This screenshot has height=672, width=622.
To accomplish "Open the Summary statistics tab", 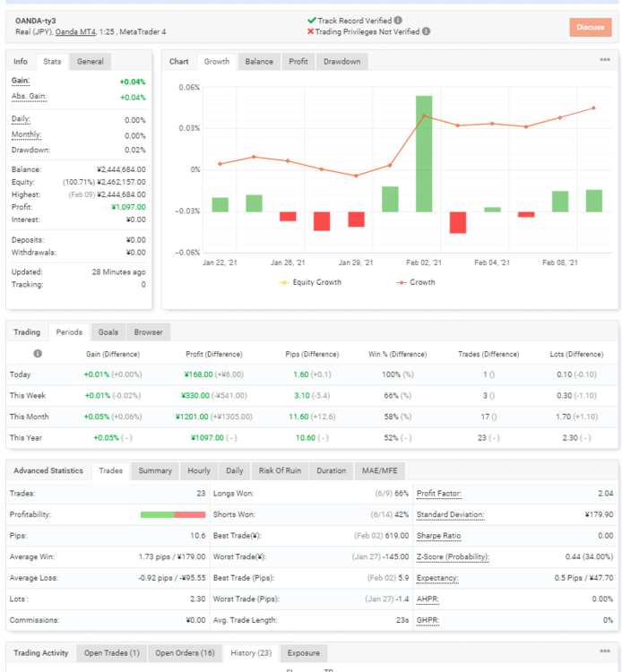I will tap(155, 470).
